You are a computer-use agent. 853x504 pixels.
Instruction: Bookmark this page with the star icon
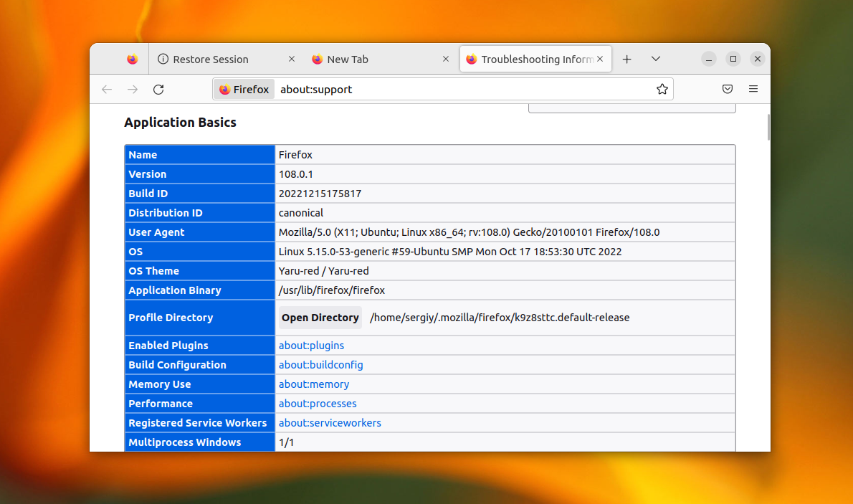pos(662,90)
